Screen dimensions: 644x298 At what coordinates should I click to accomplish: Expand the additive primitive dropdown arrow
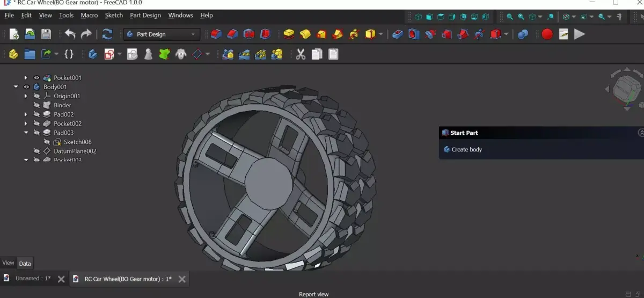click(x=381, y=34)
